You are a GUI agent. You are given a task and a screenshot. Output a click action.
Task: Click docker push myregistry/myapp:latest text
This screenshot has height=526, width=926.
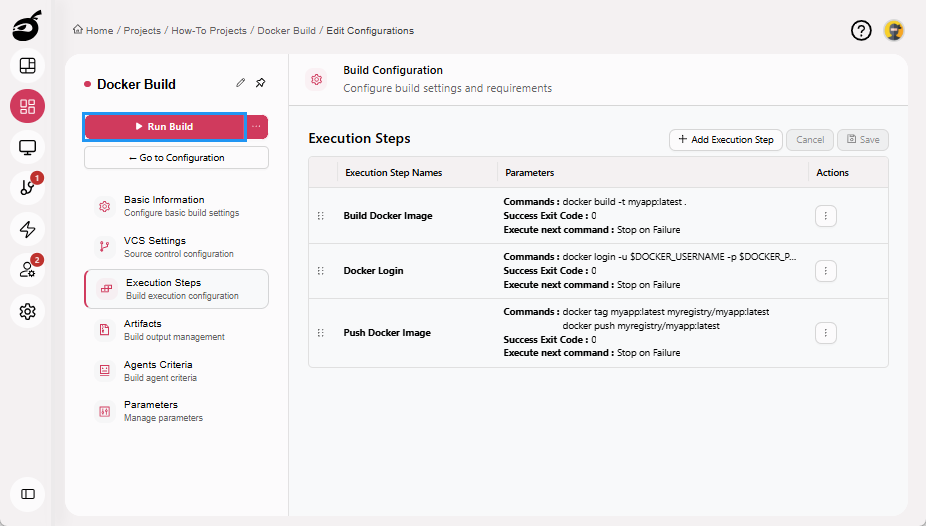coord(641,326)
